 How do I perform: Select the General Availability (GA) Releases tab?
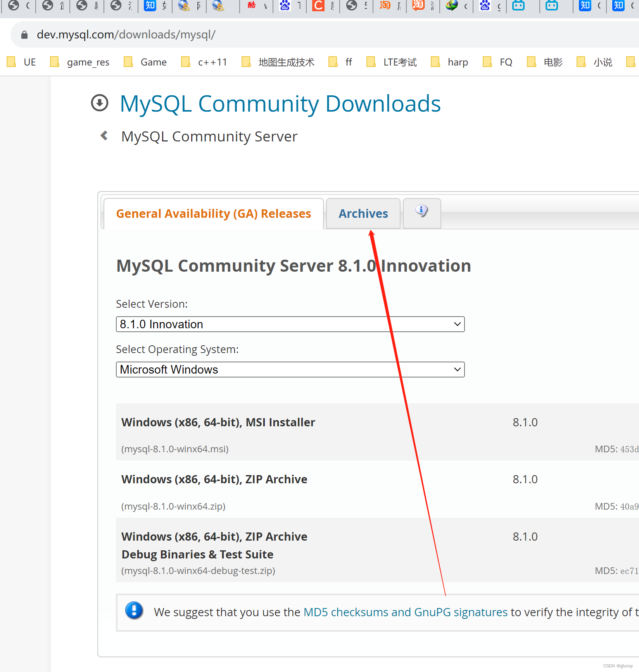214,213
